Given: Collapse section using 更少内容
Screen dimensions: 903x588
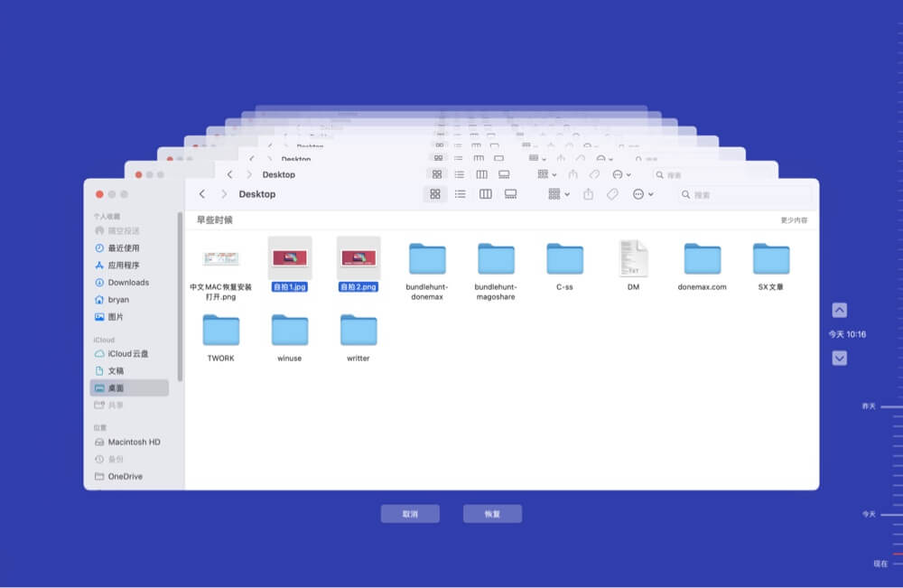Looking at the screenshot, I should click(x=794, y=219).
